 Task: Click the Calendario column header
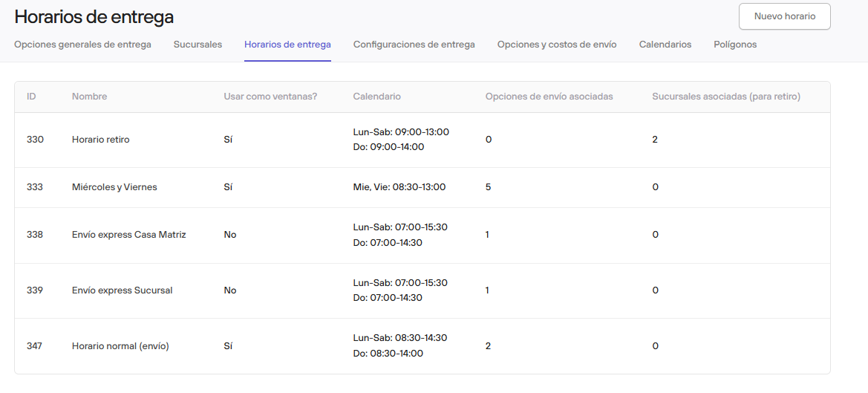377,97
